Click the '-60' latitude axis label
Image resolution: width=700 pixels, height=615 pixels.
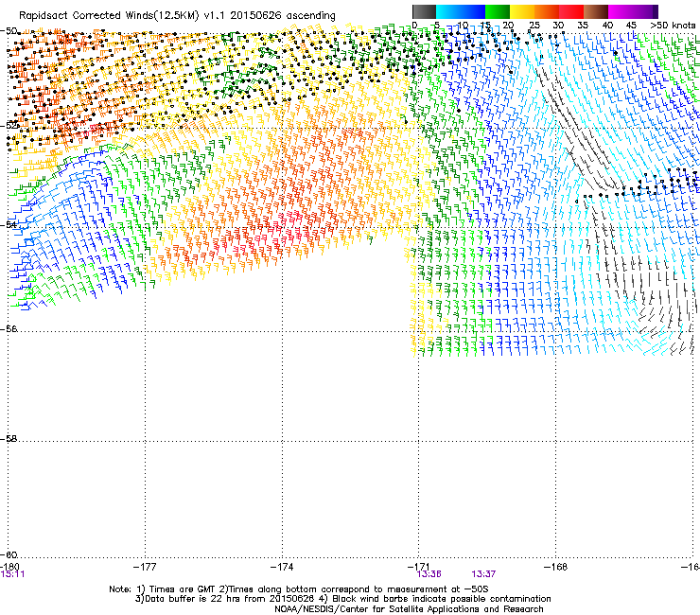pyautogui.click(x=9, y=554)
